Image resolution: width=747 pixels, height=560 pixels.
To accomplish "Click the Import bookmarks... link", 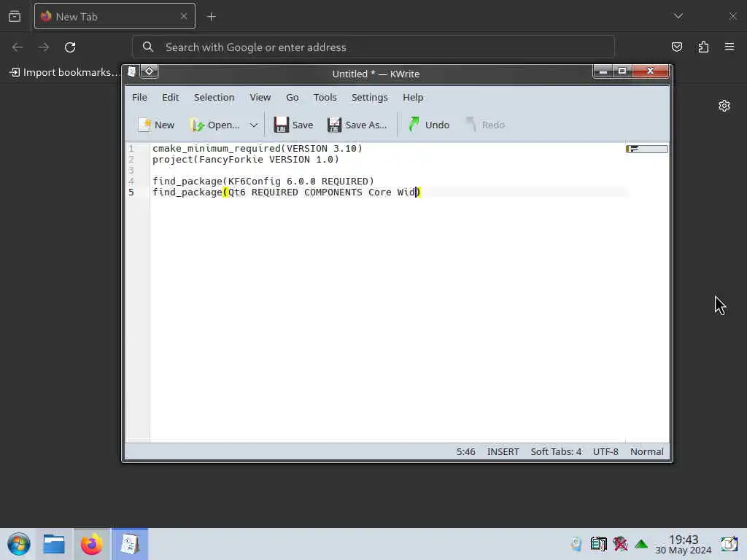I will (64, 72).
